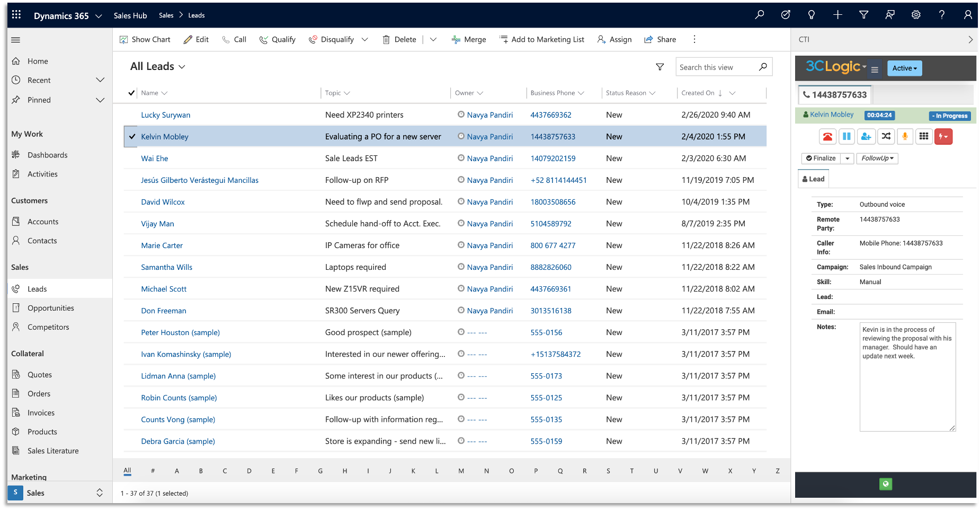The width and height of the screenshot is (980, 510).
Task: Mute the microphone in the CTI panel
Action: 905,137
